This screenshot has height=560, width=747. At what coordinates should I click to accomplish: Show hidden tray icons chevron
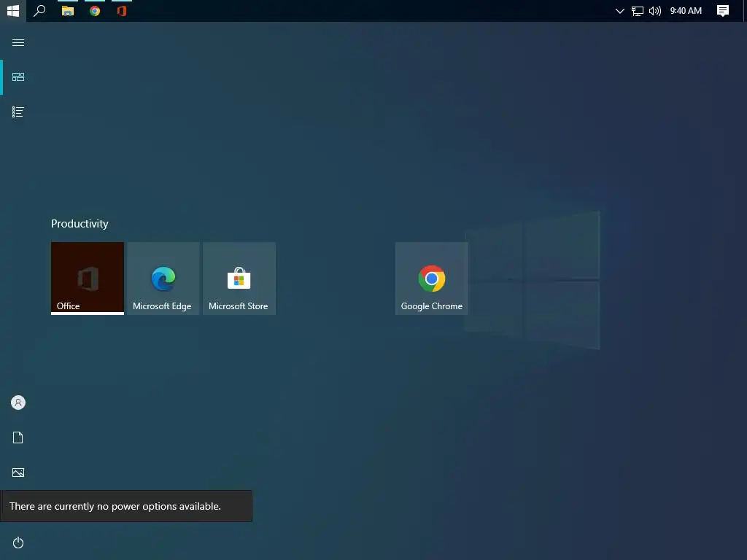(619, 11)
